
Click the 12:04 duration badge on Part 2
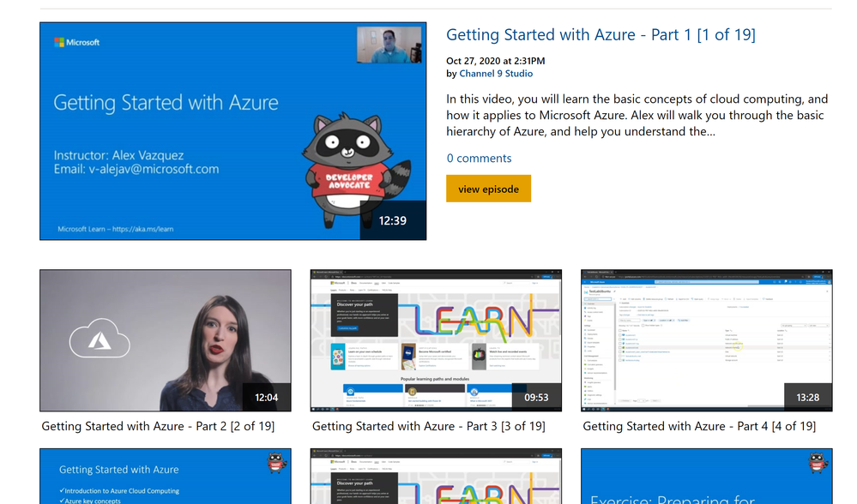coord(267,398)
